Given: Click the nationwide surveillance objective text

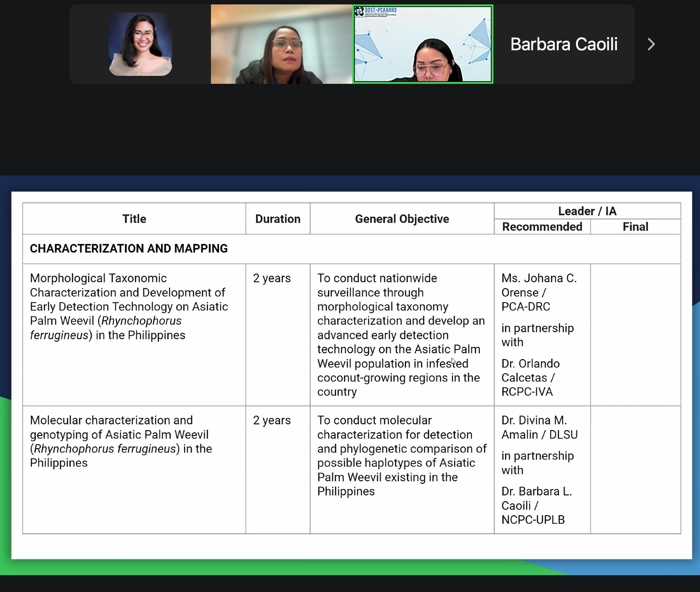Looking at the screenshot, I should click(401, 335).
